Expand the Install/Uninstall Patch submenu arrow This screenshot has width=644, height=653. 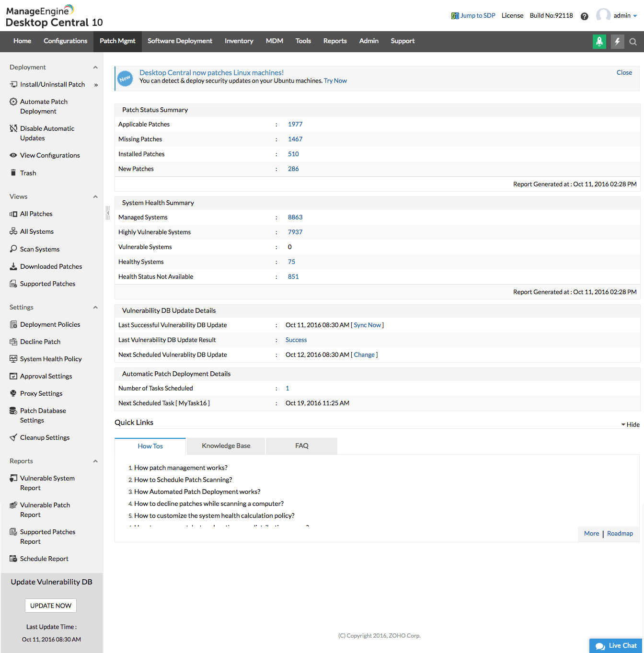pos(96,85)
